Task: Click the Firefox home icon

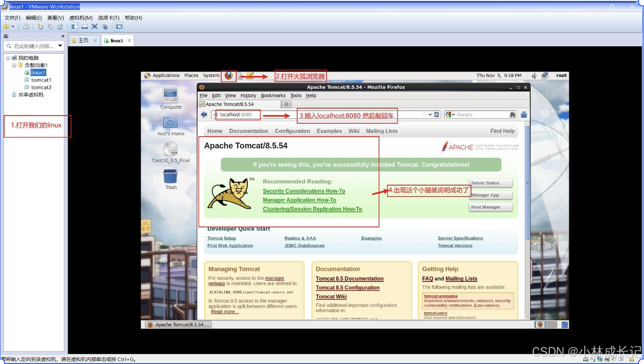Action: point(523,114)
